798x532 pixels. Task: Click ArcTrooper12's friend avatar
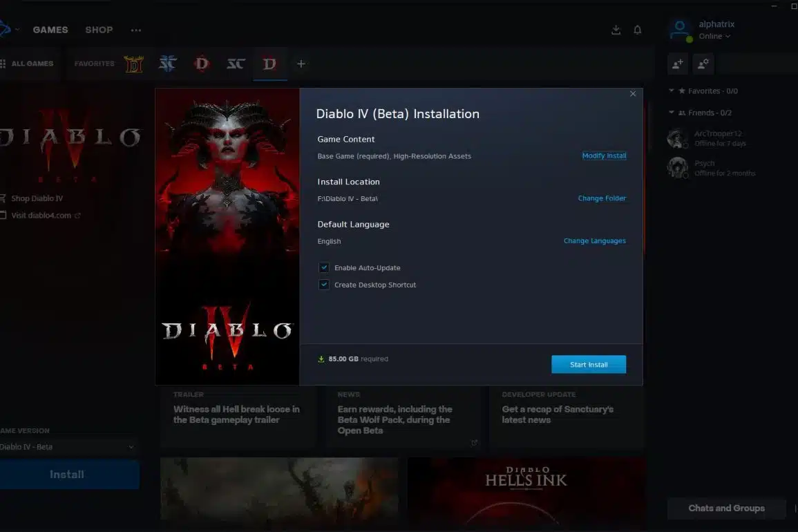[677, 138]
